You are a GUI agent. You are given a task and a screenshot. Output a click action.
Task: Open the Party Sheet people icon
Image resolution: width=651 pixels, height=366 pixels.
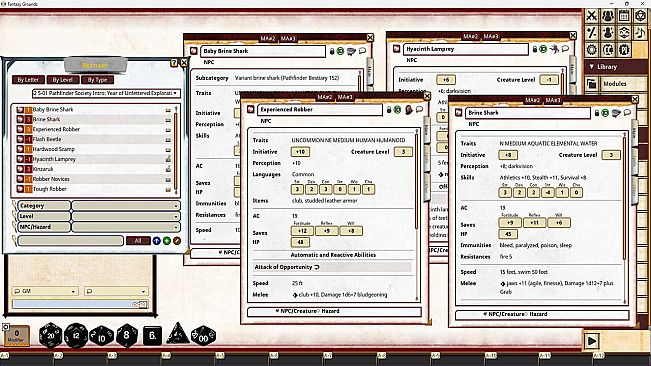coord(608,16)
